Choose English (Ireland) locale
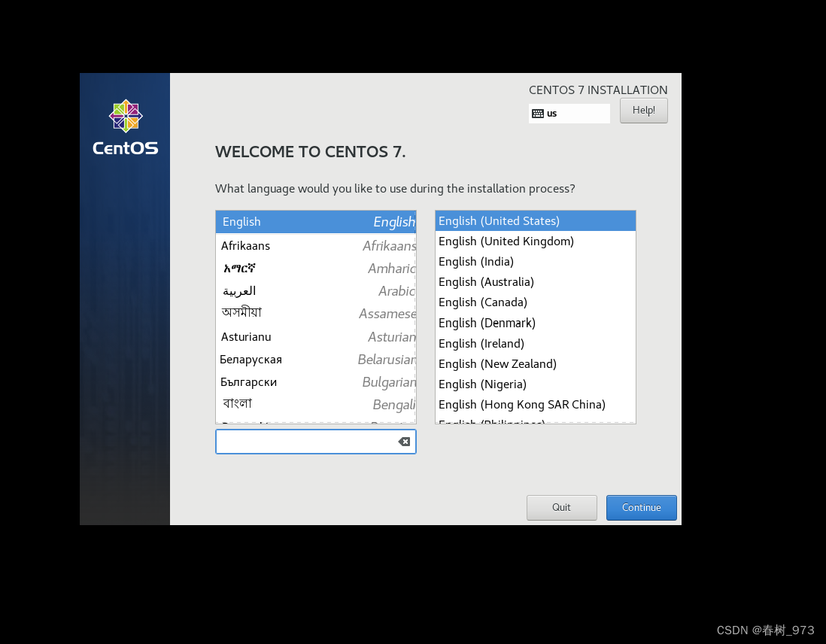Screen dimensions: 826x644 [535, 344]
